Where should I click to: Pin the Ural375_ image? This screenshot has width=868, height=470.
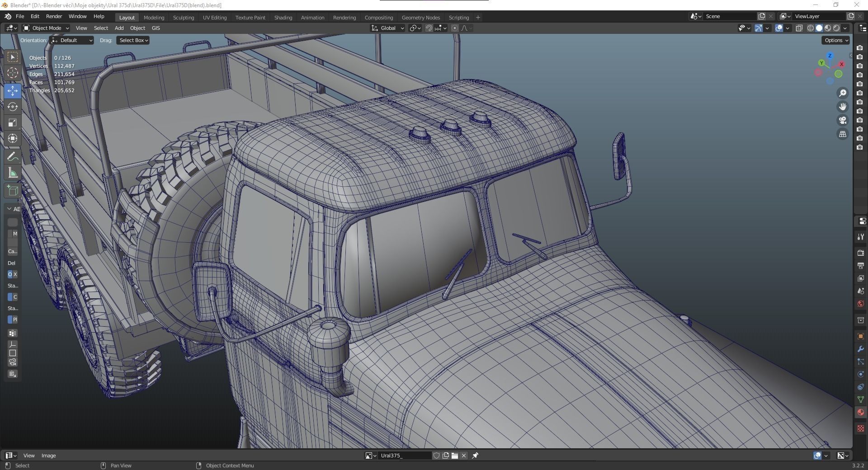[475, 456]
